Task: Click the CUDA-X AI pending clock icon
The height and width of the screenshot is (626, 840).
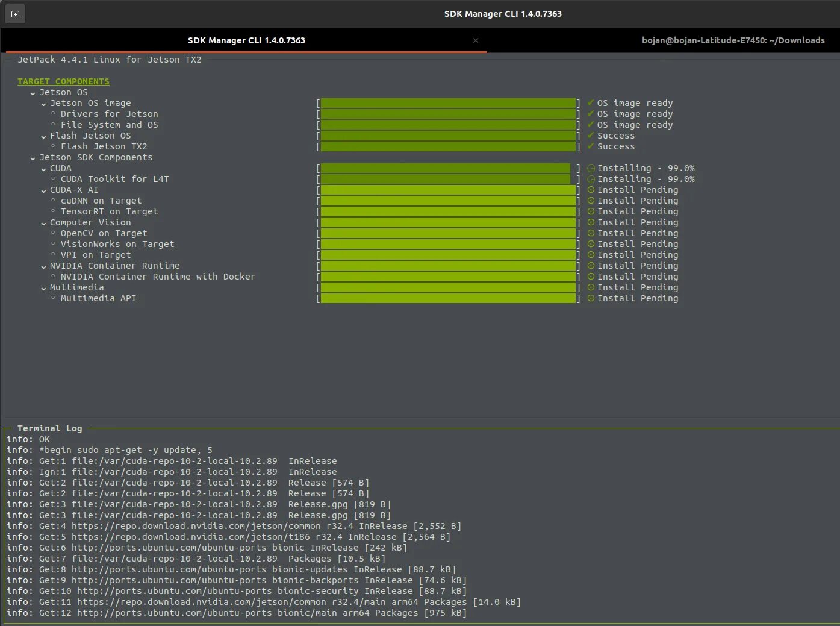Action: (x=591, y=190)
